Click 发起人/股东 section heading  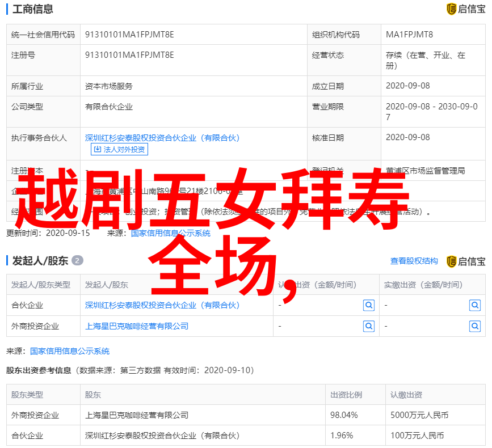tap(40, 261)
